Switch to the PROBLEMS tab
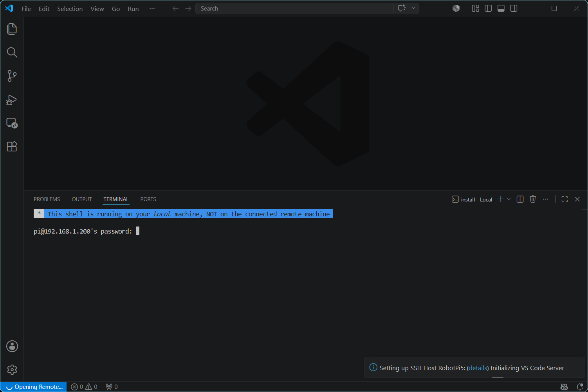This screenshot has height=392, width=588. coord(47,199)
